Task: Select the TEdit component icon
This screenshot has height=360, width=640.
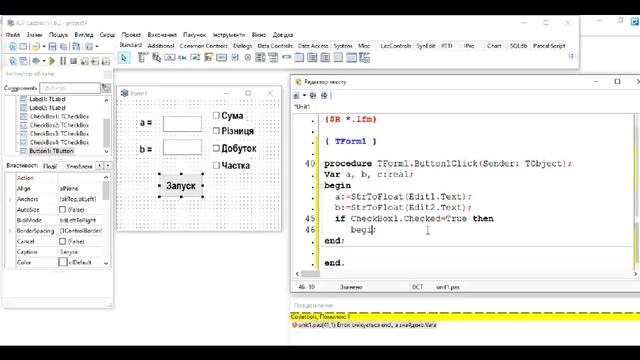Action: tap(195, 58)
